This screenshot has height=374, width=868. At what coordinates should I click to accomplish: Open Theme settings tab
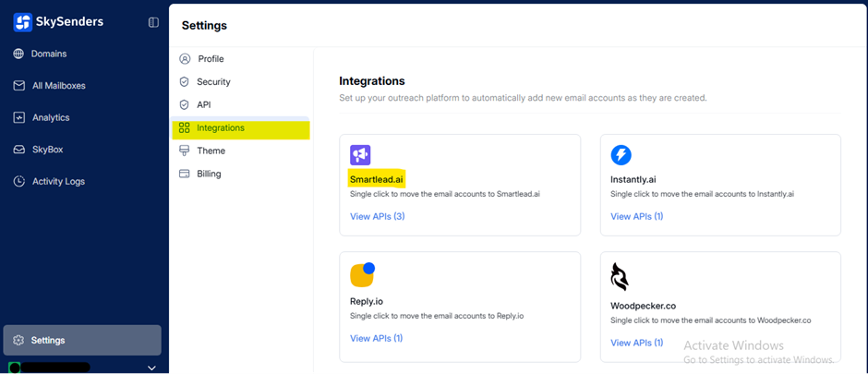click(211, 151)
